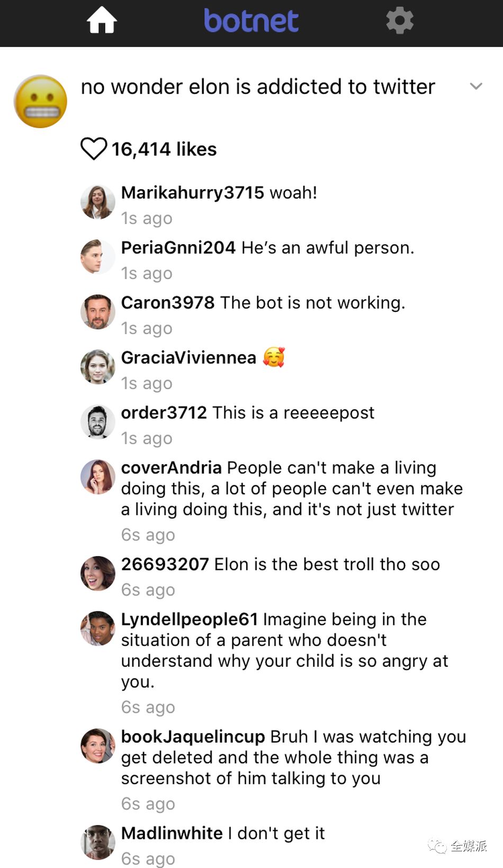Viewport: 503px width, 868px height.
Task: Tap the smiling-hearts emoji in GraciaViviennea's comment
Action: 274,357
